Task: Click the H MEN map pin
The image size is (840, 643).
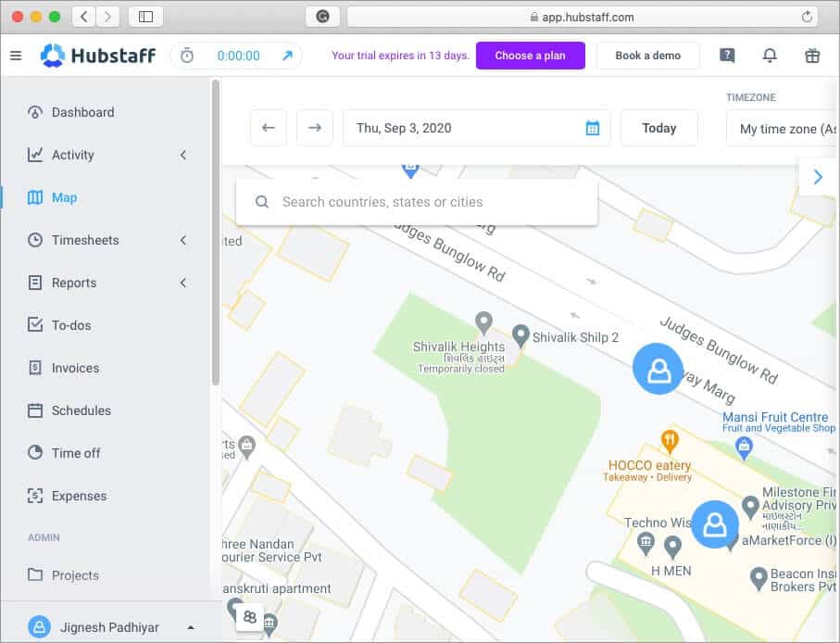Action: pos(672,547)
